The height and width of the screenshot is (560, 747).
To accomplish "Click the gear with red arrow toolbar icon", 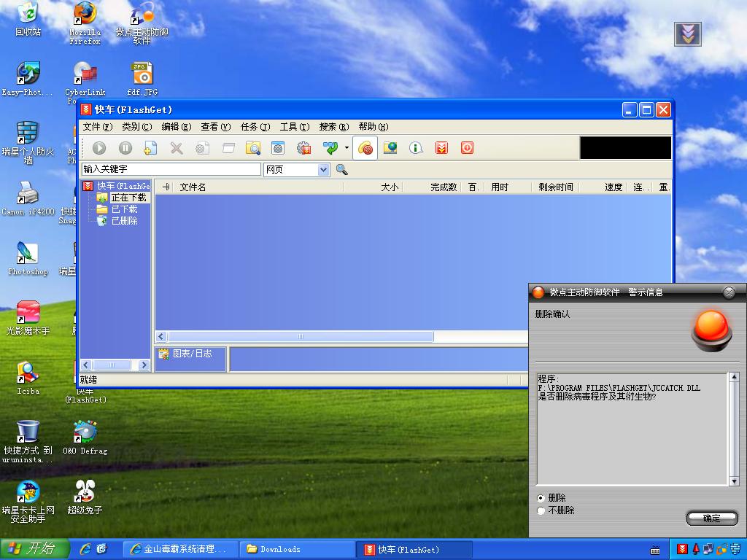I will tap(303, 148).
